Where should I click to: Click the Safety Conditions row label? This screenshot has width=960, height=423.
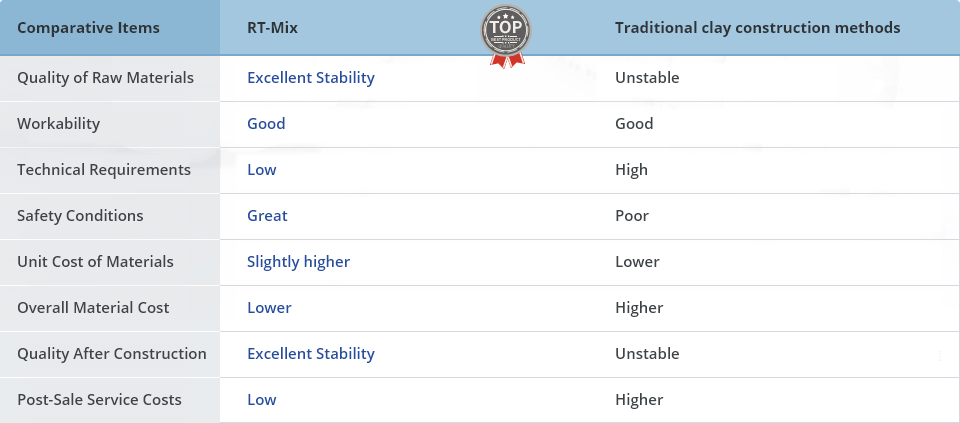coord(80,215)
